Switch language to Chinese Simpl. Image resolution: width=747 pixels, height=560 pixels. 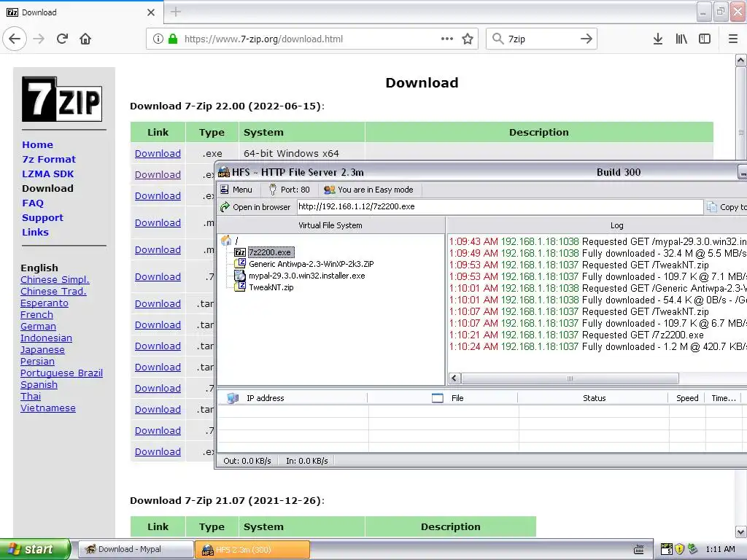55,279
